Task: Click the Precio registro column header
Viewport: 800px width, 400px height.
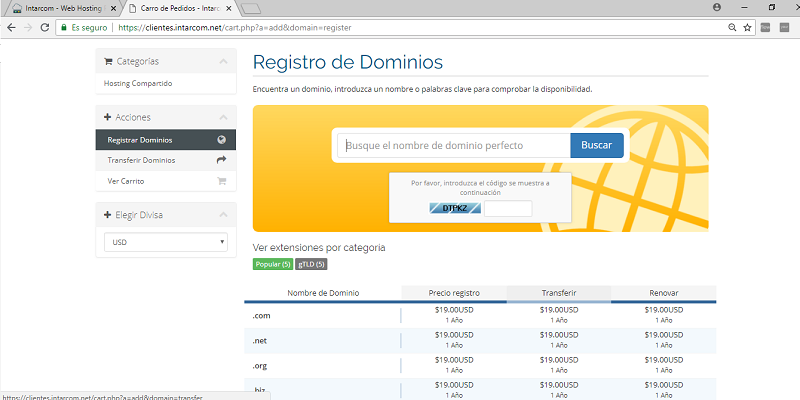Action: tap(454, 293)
